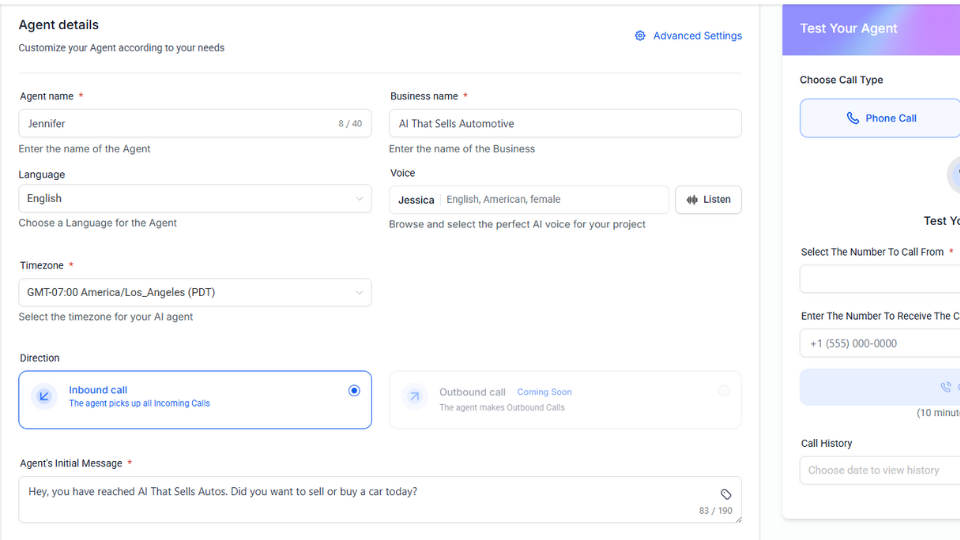Click the 83 / 190 character counter

coord(715,511)
